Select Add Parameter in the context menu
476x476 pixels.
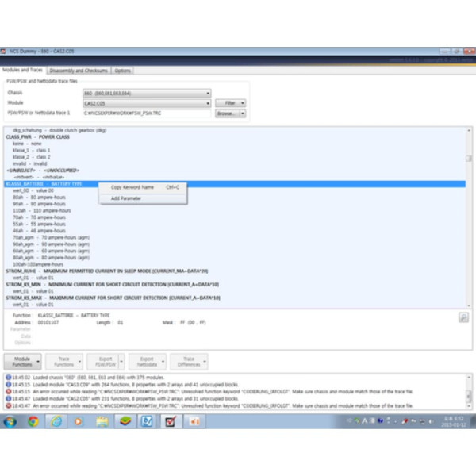(x=126, y=198)
